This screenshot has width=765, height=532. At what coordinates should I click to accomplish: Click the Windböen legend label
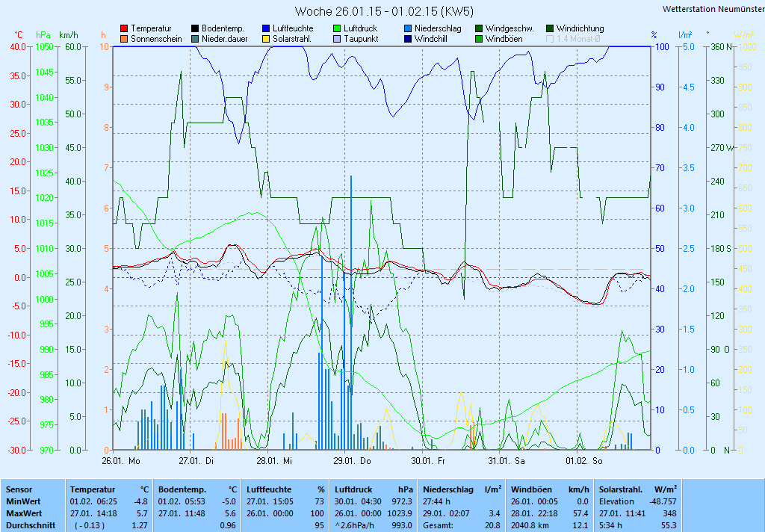tap(504, 39)
